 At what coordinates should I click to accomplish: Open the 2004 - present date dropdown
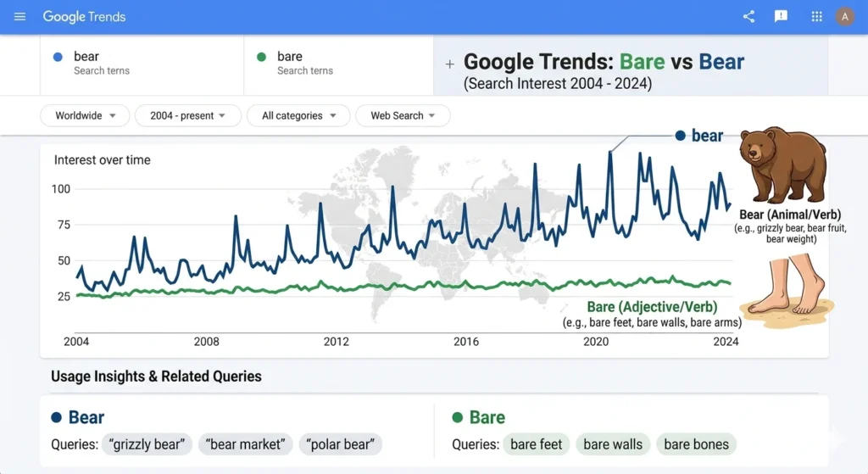[x=187, y=115]
